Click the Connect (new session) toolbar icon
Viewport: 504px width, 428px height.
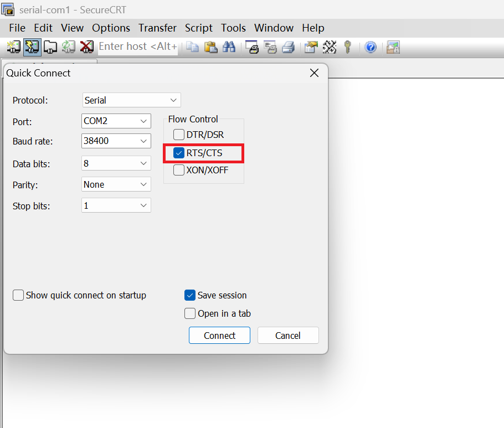tap(13, 47)
